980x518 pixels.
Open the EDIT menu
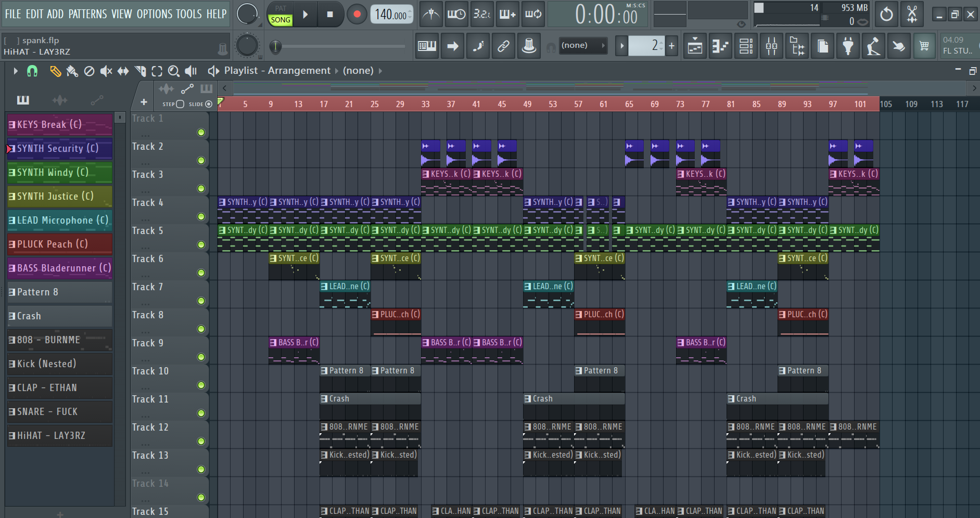click(x=34, y=14)
